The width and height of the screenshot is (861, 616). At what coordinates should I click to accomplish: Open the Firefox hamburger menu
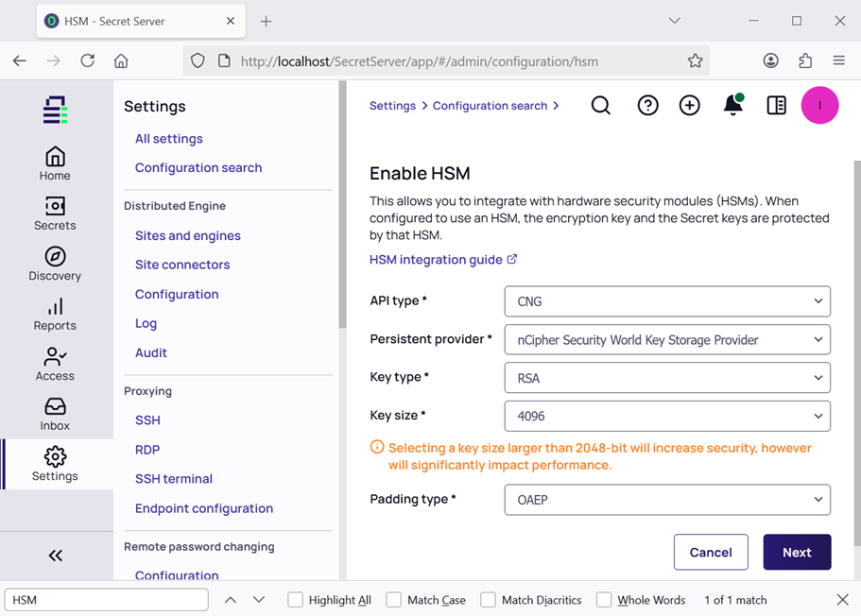[839, 61]
